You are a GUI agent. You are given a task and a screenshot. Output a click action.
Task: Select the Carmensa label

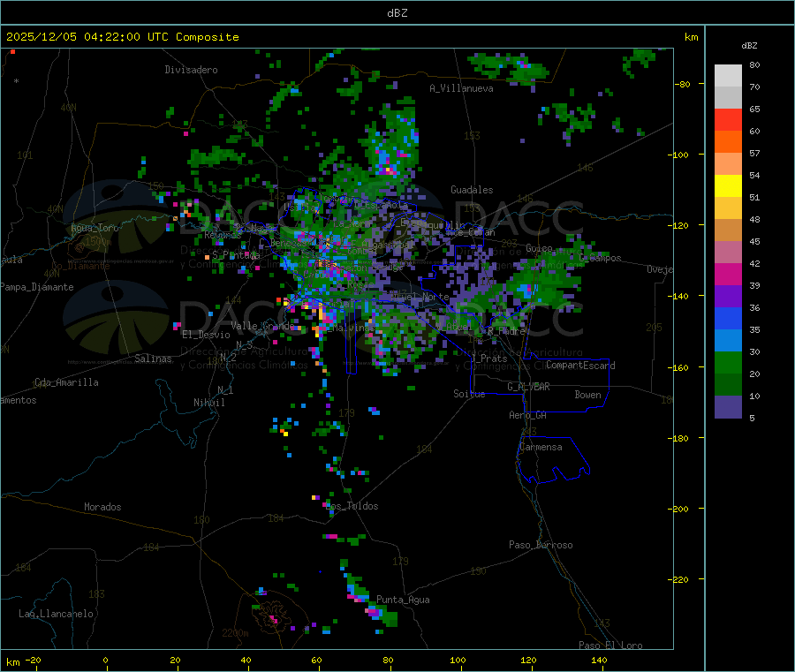pyautogui.click(x=541, y=447)
